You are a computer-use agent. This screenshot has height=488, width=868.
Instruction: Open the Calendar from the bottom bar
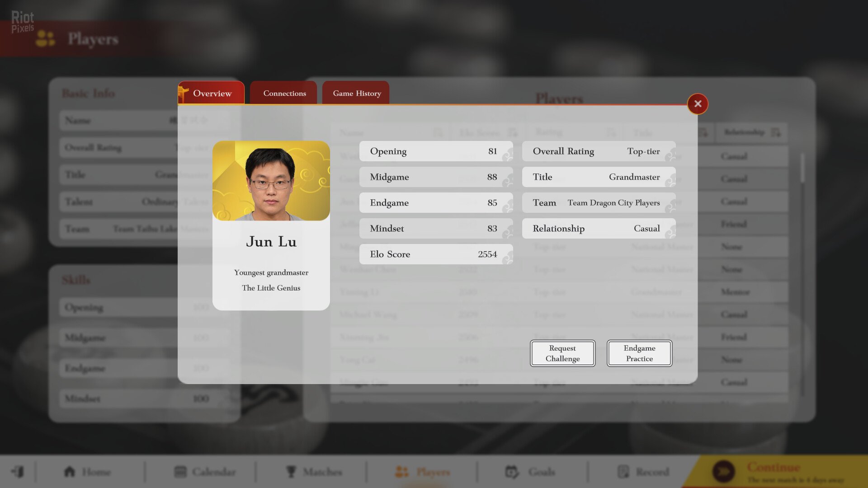pos(180,472)
